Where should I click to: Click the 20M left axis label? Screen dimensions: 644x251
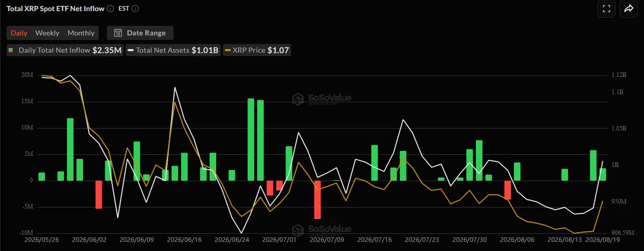[x=27, y=75]
